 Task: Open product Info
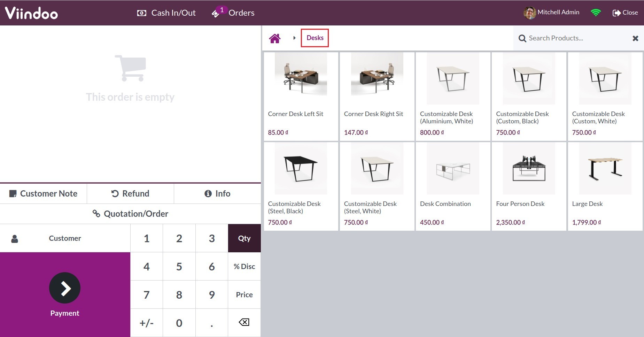coord(217,193)
